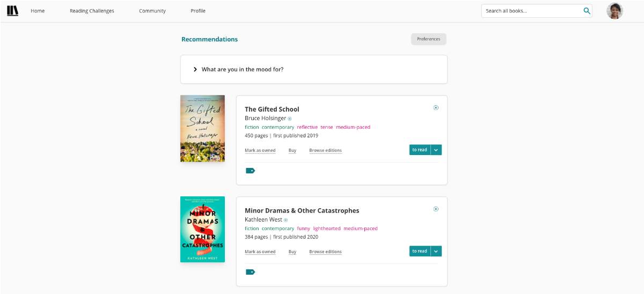Open Community menu

point(152,11)
